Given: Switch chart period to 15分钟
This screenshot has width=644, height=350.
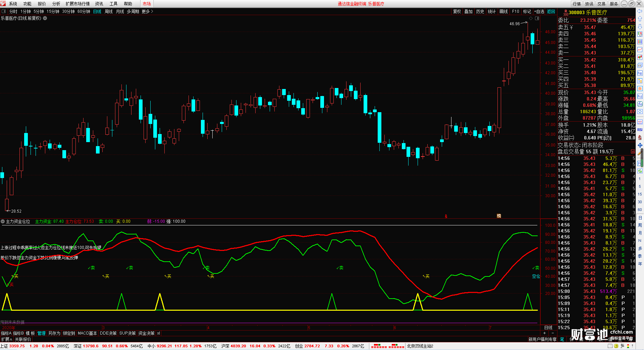Looking at the screenshot, I should [x=53, y=11].
